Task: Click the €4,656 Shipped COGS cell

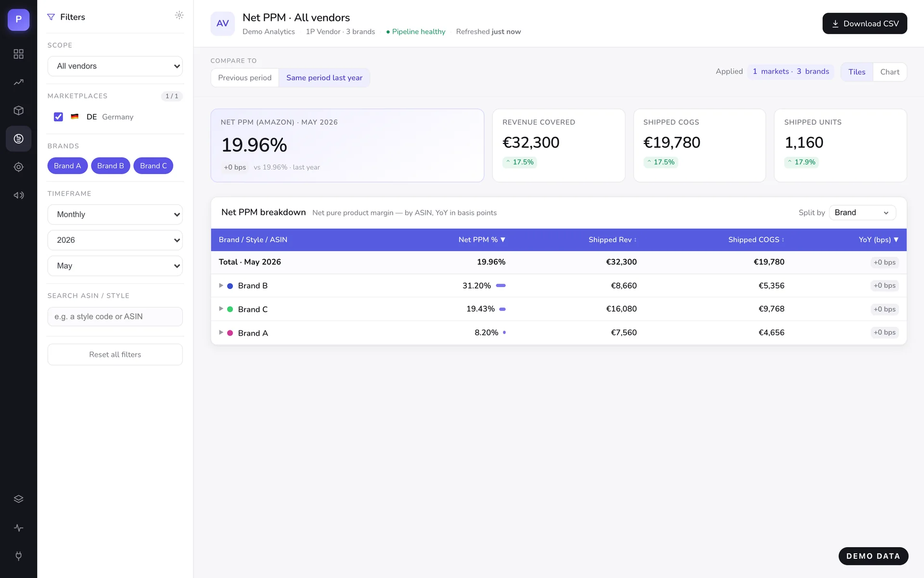Action: click(771, 332)
